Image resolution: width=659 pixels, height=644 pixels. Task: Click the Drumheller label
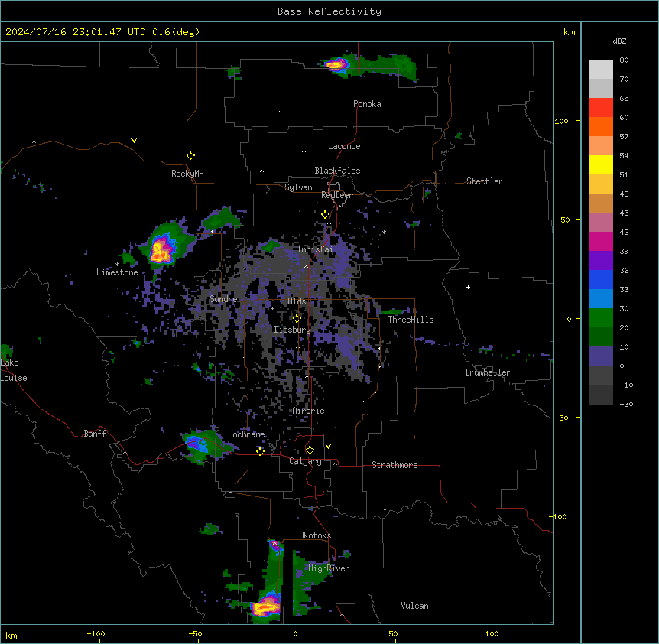[488, 372]
